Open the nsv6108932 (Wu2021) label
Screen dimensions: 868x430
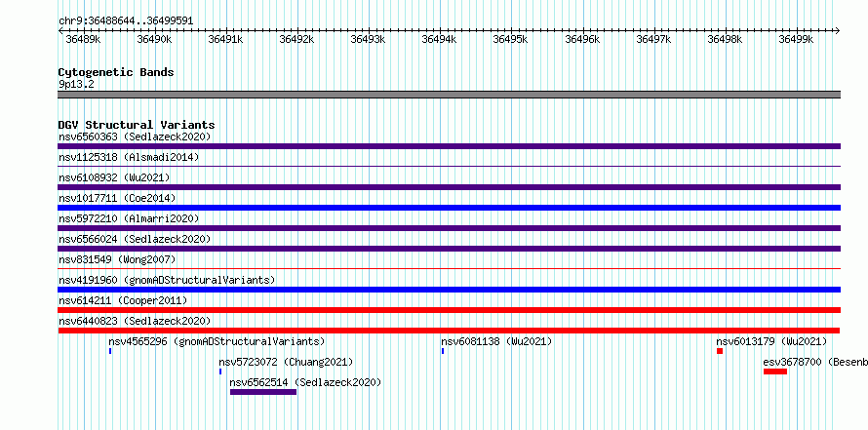pos(114,177)
